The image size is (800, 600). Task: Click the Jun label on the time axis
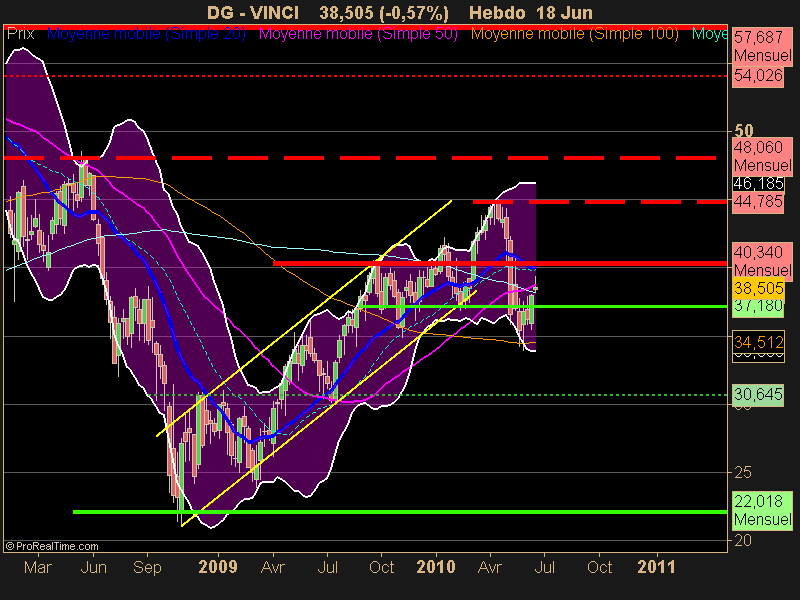coord(93,567)
